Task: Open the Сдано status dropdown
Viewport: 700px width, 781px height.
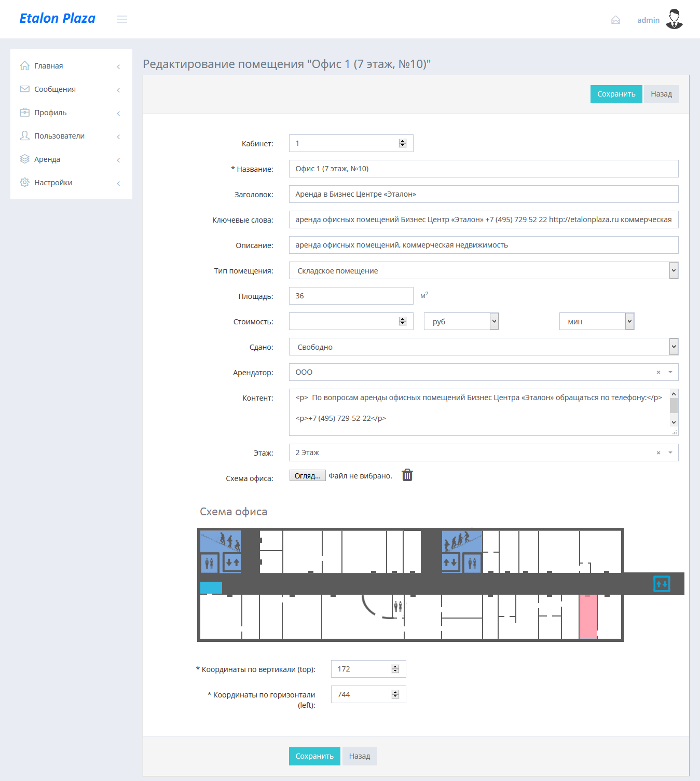Action: [x=484, y=347]
